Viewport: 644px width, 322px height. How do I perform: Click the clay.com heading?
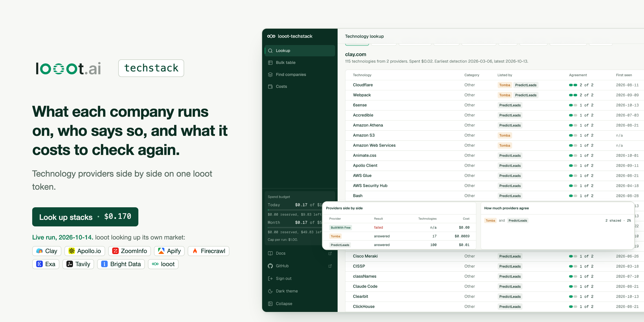[355, 54]
